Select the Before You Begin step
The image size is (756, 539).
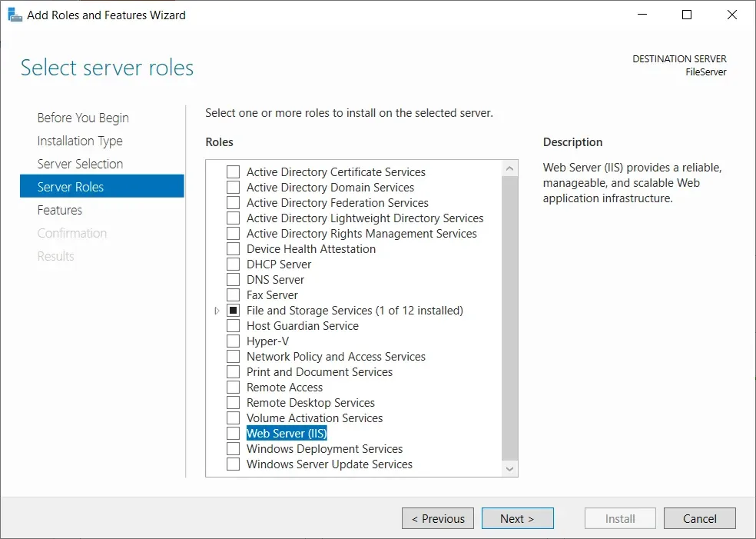coord(82,118)
